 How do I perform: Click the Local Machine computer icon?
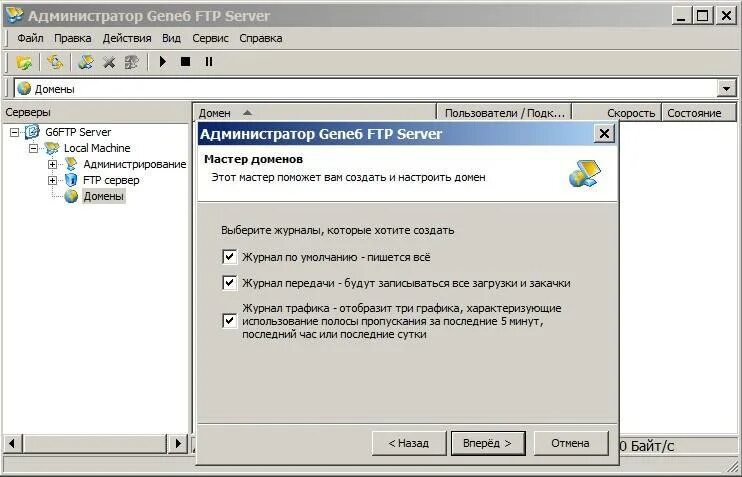(52, 148)
